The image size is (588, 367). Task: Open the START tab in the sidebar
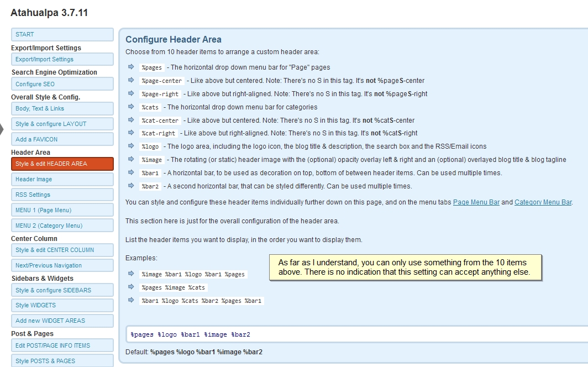tap(62, 34)
